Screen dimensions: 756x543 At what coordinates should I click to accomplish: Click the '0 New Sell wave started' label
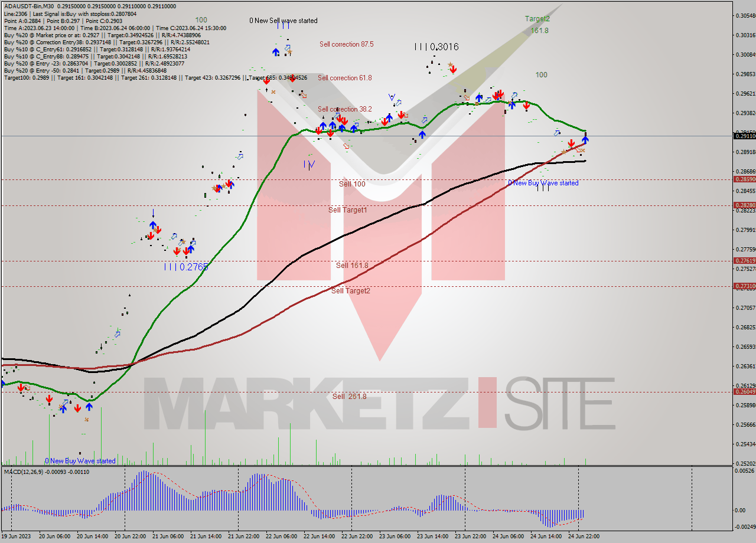click(x=283, y=21)
